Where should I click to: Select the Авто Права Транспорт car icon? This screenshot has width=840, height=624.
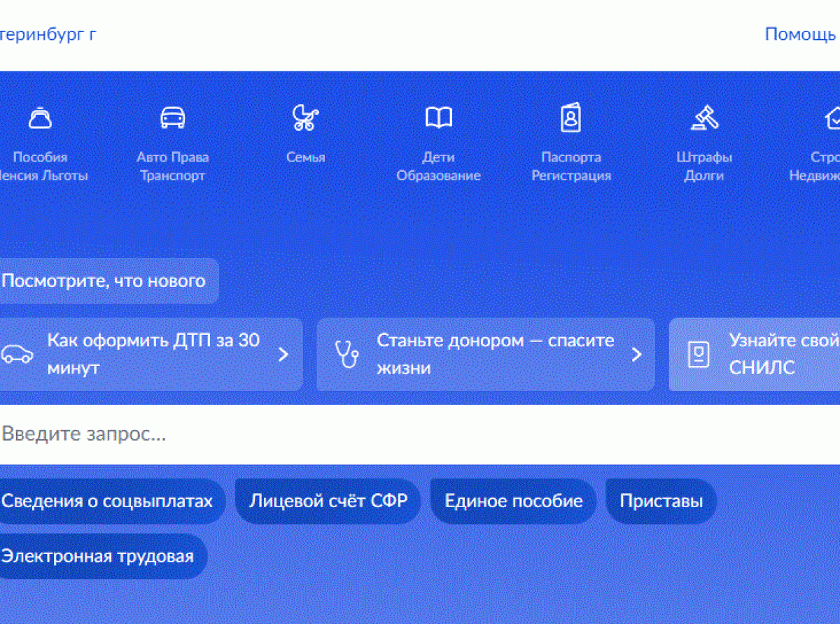tap(172, 117)
